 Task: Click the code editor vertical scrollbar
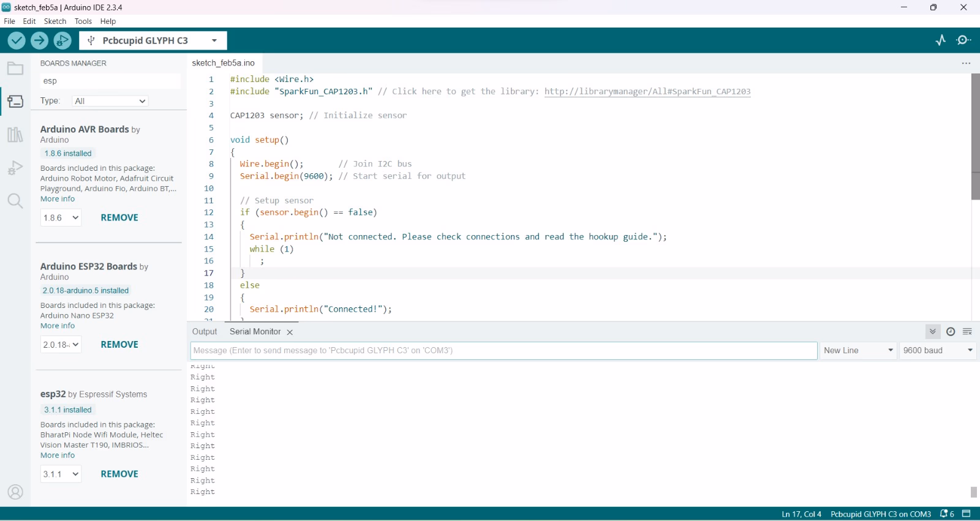(975, 137)
